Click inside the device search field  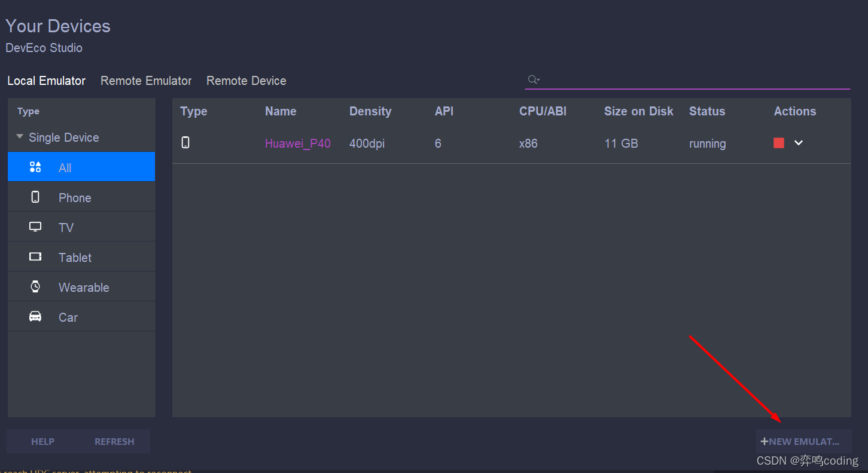[x=694, y=80]
